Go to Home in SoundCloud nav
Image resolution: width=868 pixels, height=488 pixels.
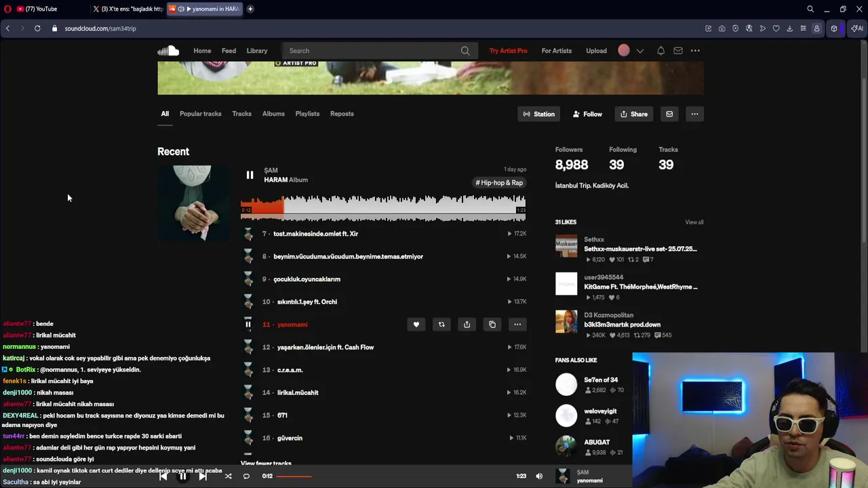(202, 51)
